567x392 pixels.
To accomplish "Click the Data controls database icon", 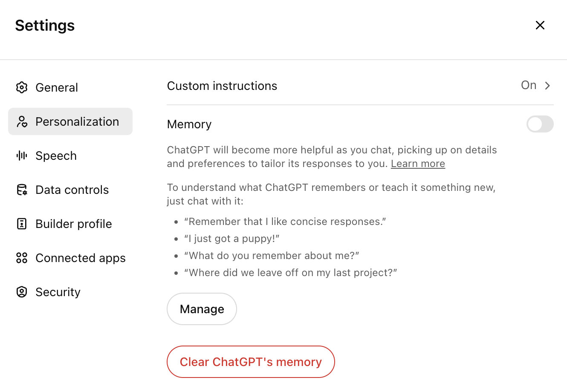I will point(22,190).
